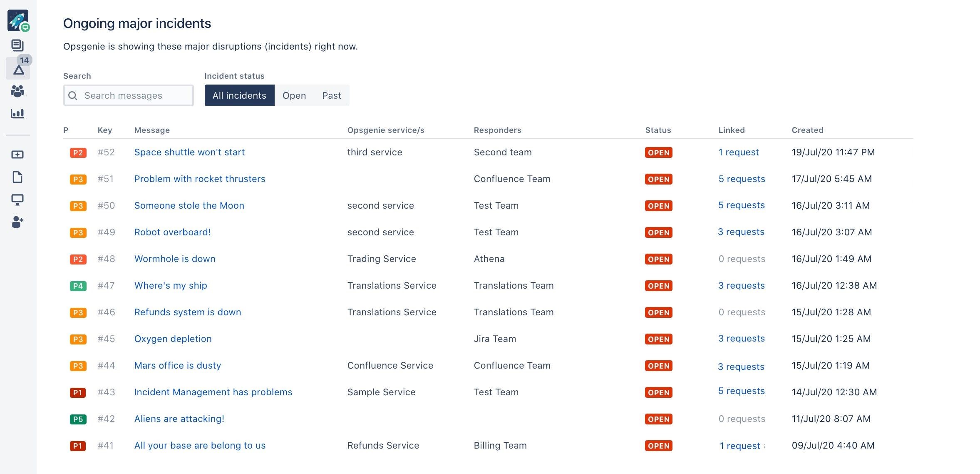Open incident Someone stole the Moon
980x474 pixels.
[x=189, y=205]
